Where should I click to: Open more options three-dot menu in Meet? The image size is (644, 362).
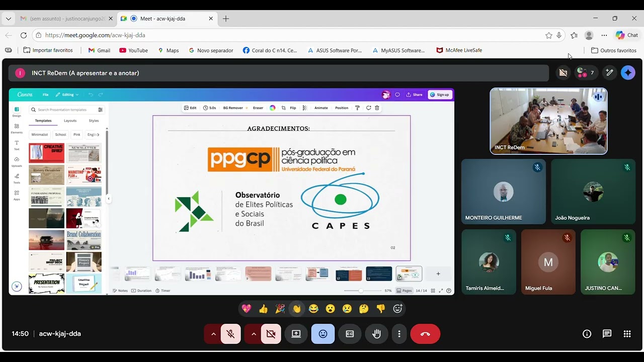coord(399,334)
